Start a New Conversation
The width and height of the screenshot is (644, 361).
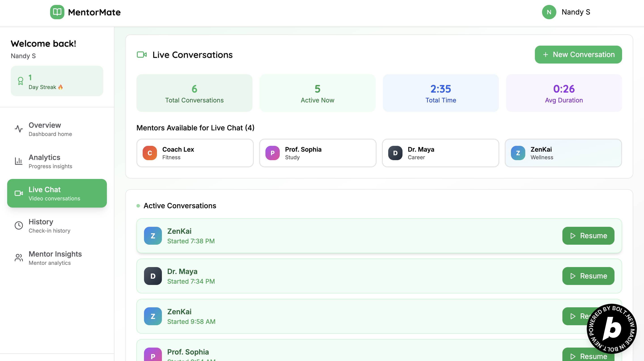(x=578, y=55)
